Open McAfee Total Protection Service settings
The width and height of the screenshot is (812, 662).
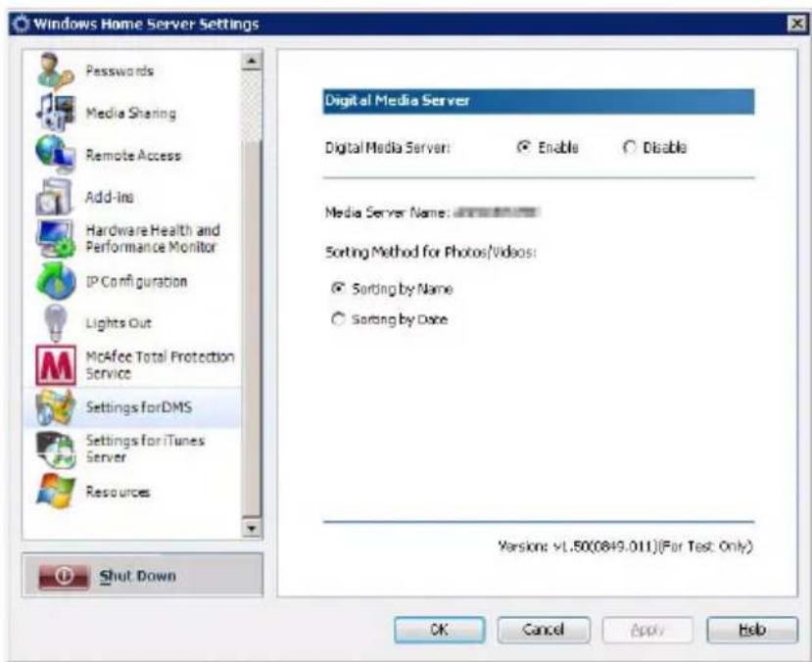tap(132, 365)
